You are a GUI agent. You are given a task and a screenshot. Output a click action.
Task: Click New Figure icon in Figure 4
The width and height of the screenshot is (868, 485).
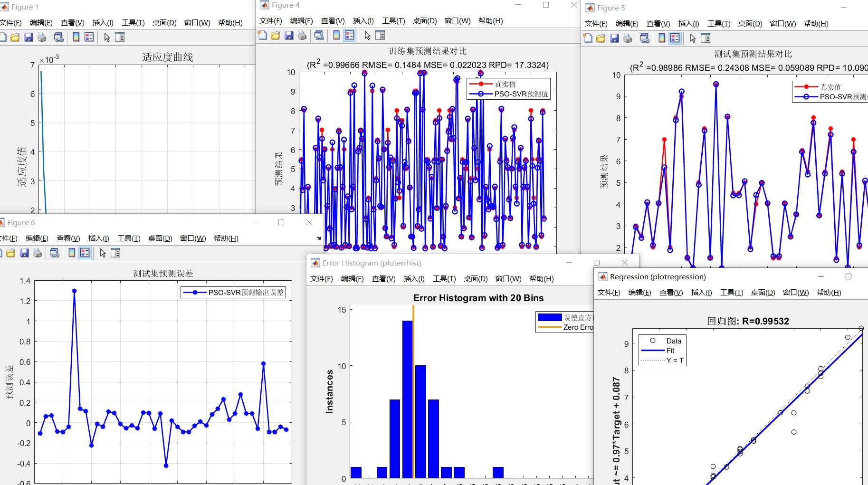[x=262, y=35]
